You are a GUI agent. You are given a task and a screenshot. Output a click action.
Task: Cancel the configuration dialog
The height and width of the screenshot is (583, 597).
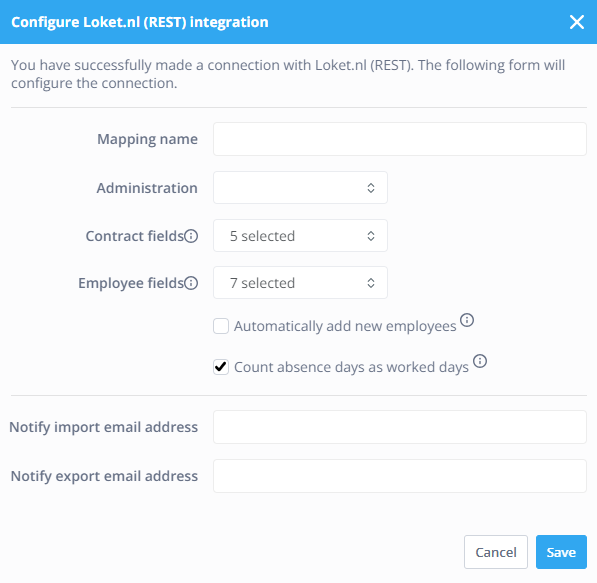pyautogui.click(x=496, y=552)
